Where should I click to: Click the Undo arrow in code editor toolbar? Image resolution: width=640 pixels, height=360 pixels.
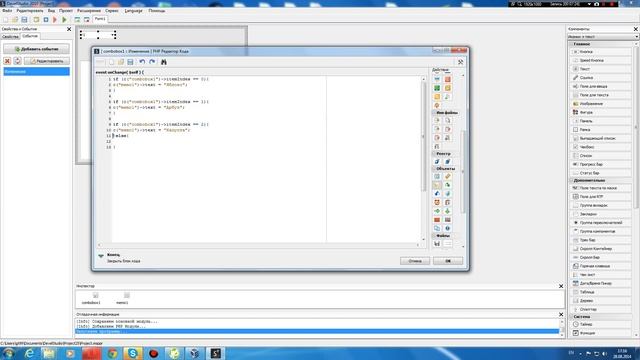click(x=142, y=62)
